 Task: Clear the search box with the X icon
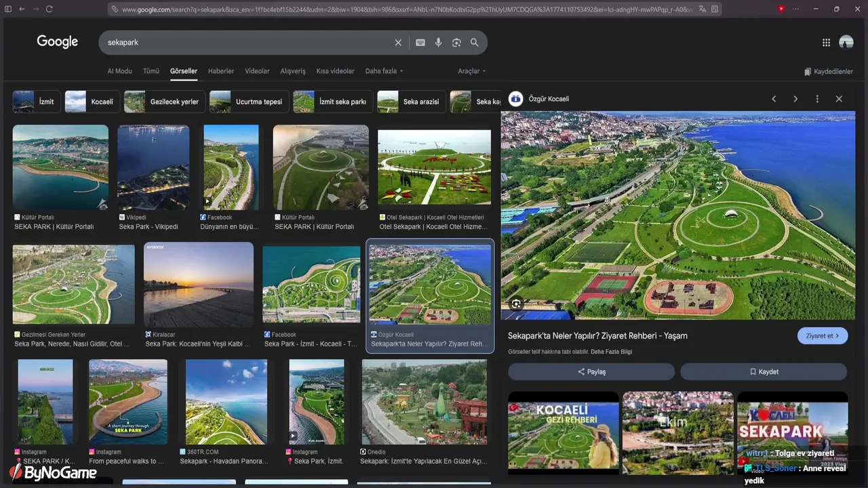pyautogui.click(x=398, y=42)
